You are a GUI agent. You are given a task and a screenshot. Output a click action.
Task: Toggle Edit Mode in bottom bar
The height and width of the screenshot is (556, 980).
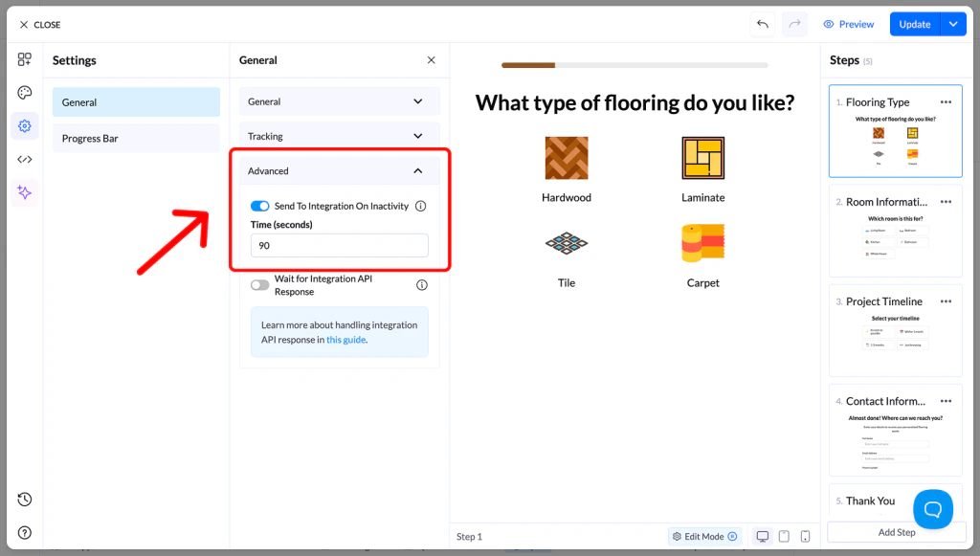click(x=704, y=536)
